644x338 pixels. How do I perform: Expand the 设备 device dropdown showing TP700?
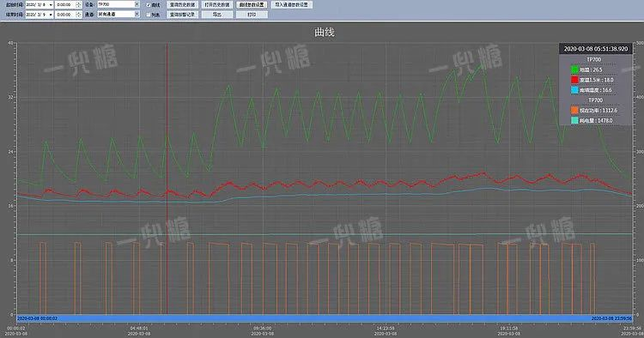pos(137,4)
